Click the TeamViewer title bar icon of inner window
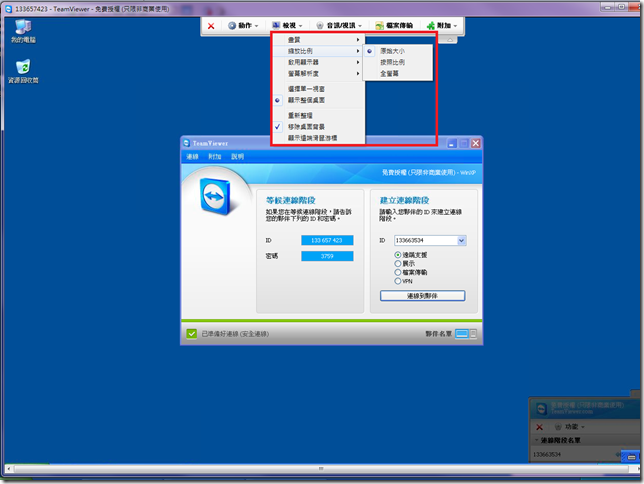 point(187,143)
